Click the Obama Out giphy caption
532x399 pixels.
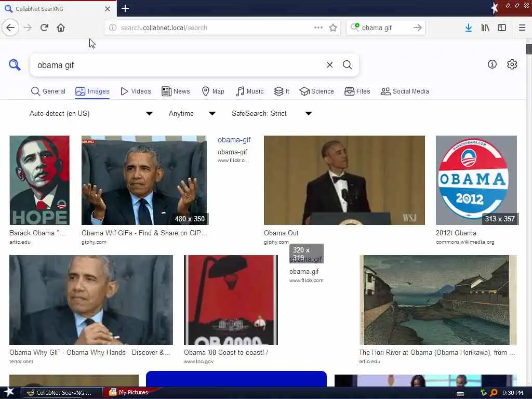pyautogui.click(x=281, y=233)
